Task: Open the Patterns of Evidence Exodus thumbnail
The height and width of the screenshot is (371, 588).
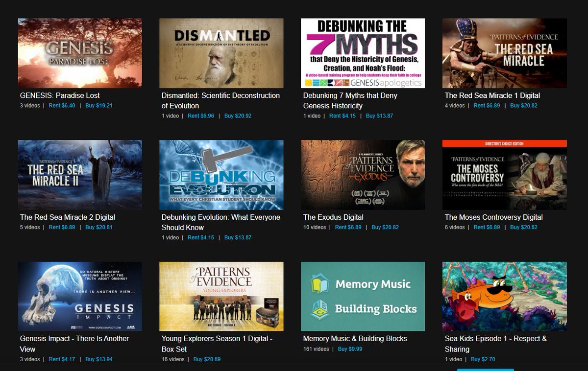Action: pyautogui.click(x=363, y=175)
